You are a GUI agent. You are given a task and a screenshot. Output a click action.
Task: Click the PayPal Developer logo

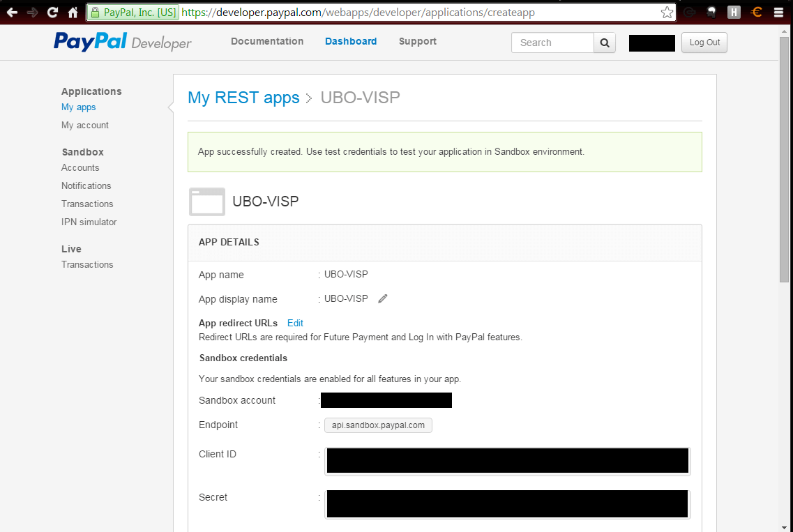tap(122, 42)
